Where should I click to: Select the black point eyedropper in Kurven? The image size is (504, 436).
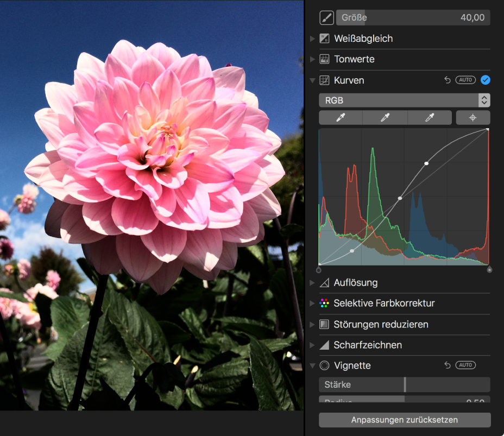[341, 118]
